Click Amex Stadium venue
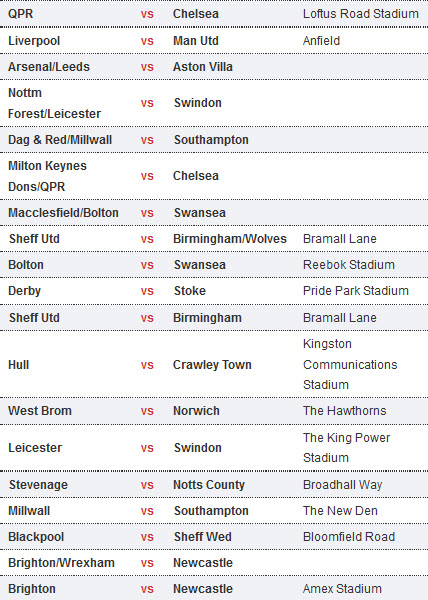The width and height of the screenshot is (428, 600). click(x=342, y=589)
